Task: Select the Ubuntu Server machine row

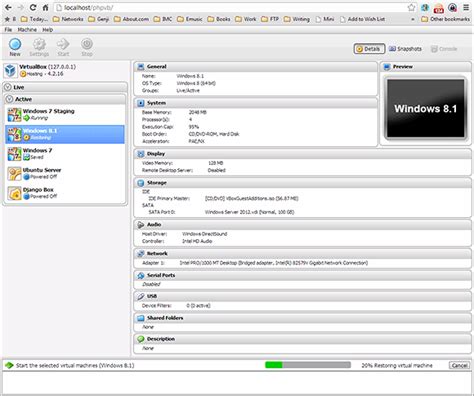Action: (65, 174)
